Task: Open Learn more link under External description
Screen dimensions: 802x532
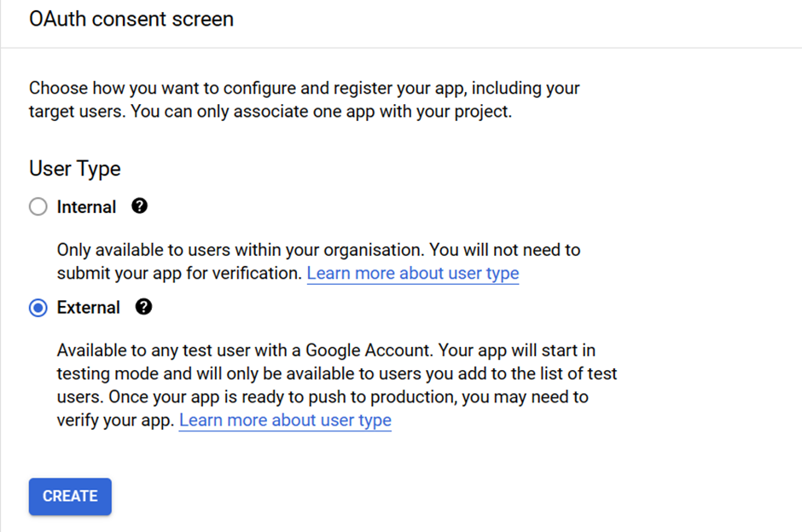Action: (x=285, y=420)
